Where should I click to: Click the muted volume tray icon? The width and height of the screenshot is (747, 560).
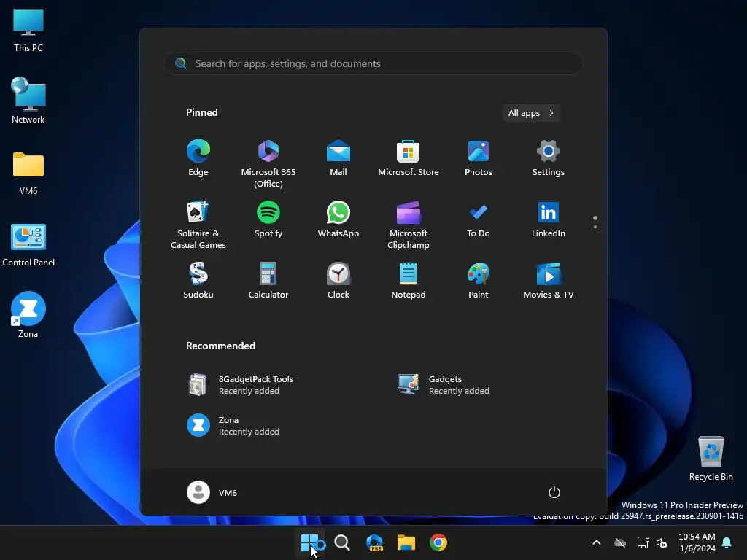[662, 542]
